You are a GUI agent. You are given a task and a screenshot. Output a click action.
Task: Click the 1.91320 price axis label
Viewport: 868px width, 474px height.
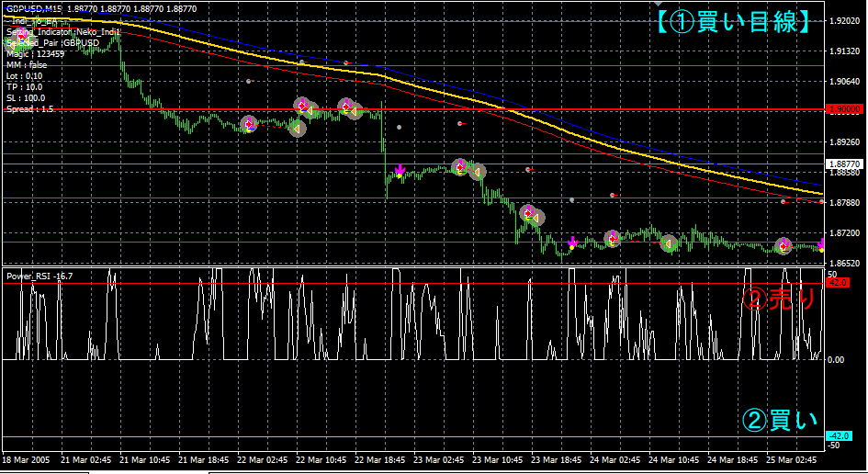pyautogui.click(x=845, y=51)
